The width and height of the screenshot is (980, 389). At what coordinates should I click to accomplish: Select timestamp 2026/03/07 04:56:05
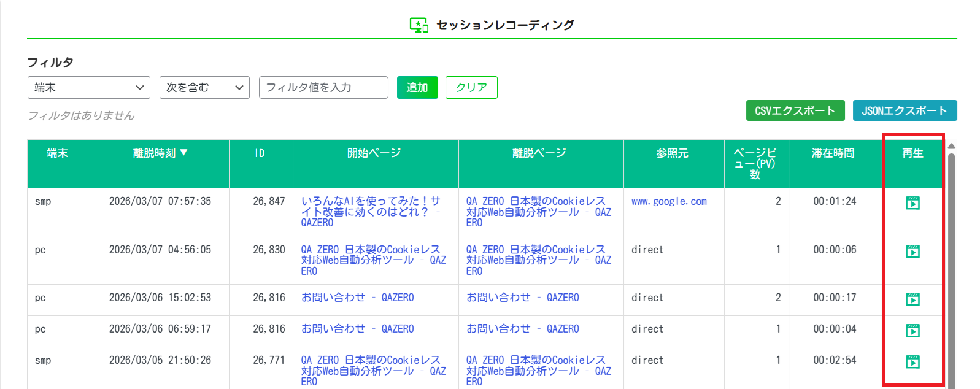[160, 250]
